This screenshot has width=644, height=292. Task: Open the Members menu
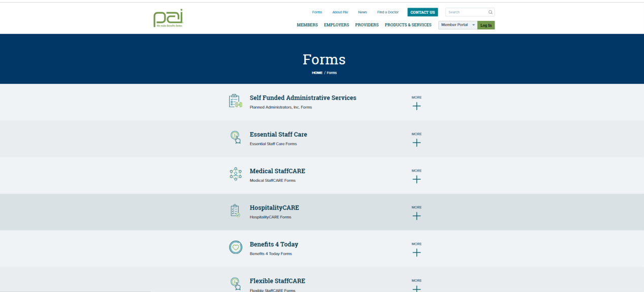tap(307, 25)
